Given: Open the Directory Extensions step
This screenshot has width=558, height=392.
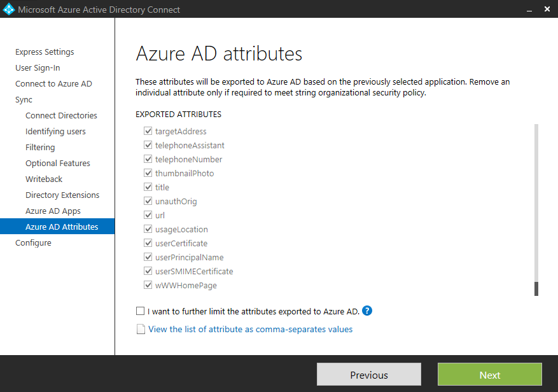Looking at the screenshot, I should coord(62,195).
